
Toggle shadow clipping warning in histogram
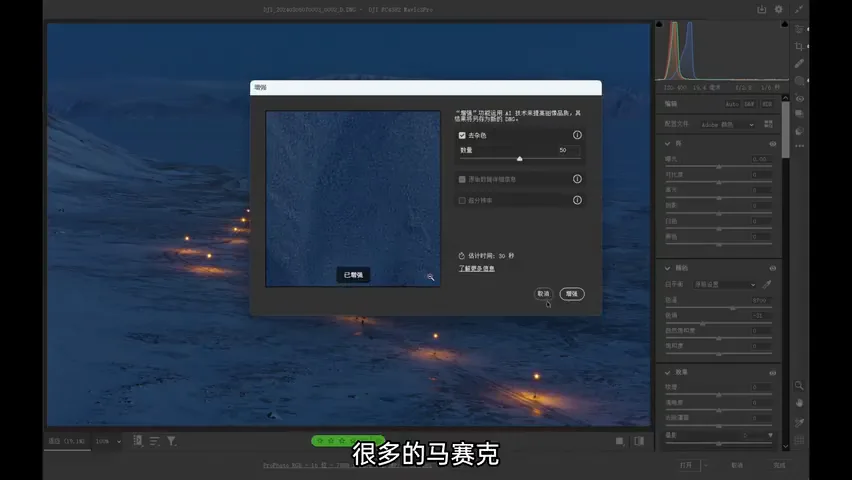tap(660, 24)
